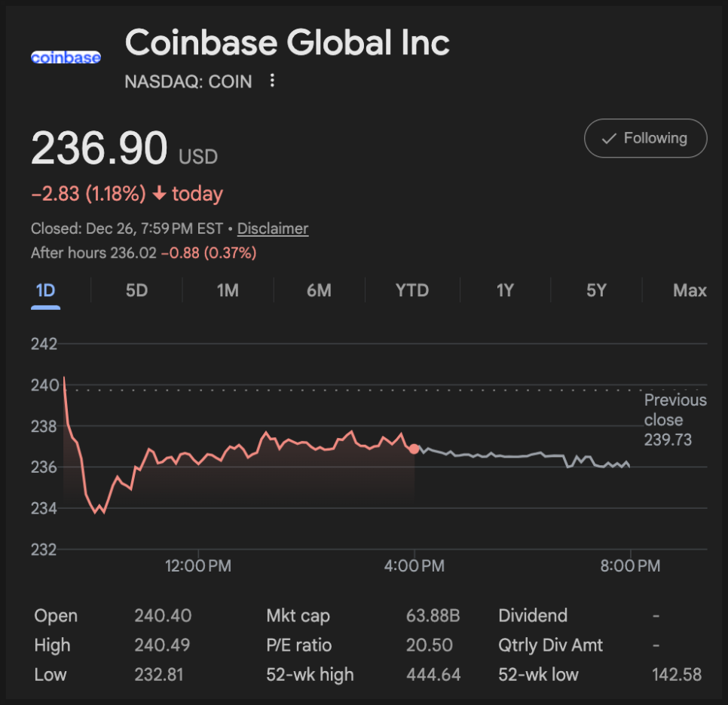
Task: Click the checkmark on the Following button
Action: point(608,139)
